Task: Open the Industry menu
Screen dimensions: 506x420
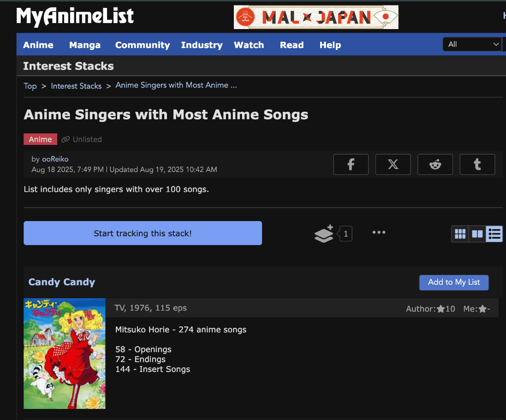Action: click(202, 45)
